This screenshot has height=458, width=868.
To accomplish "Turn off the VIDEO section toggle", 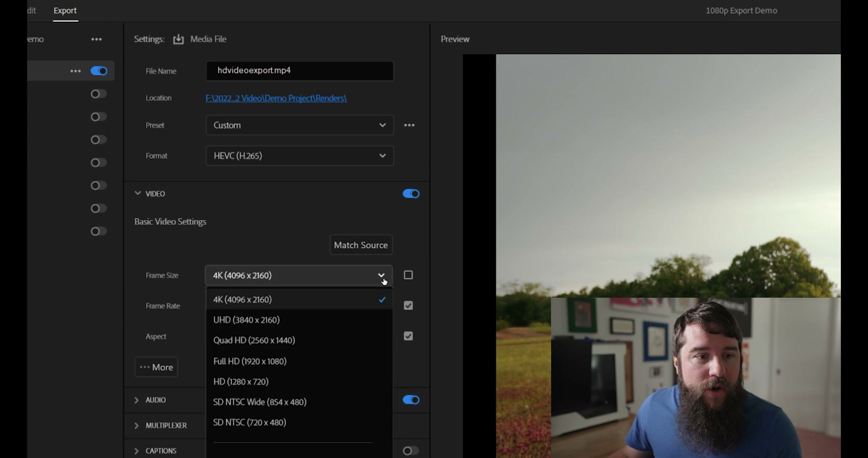I will point(411,194).
